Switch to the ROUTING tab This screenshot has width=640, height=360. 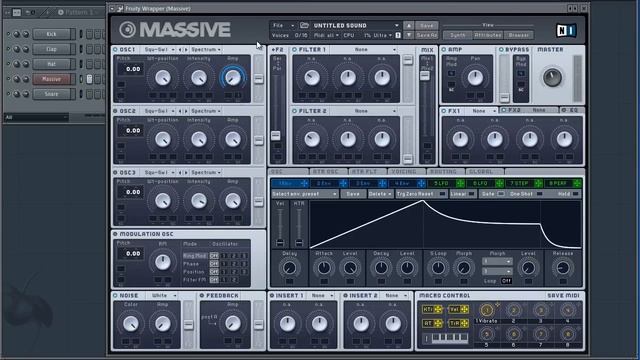coord(446,172)
